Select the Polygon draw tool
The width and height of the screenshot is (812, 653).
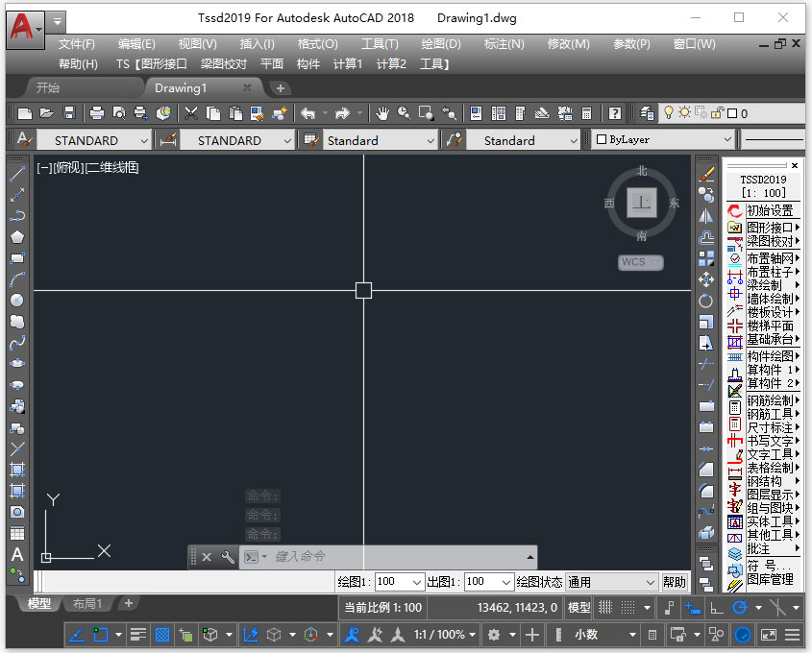tap(17, 237)
